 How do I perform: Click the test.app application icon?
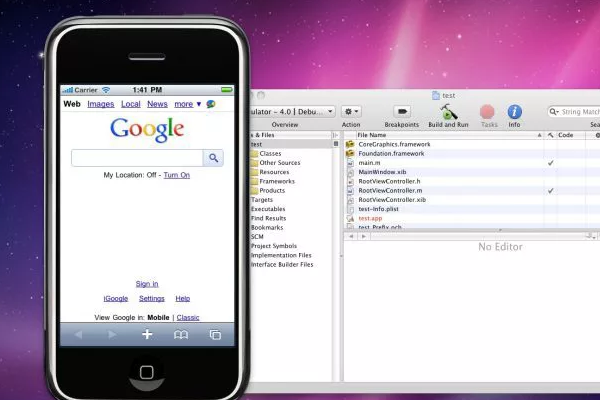(x=350, y=218)
